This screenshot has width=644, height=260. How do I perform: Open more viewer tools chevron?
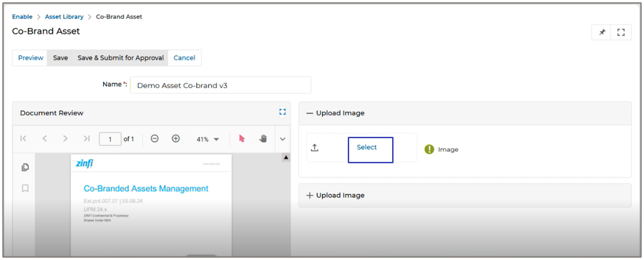pyautogui.click(x=283, y=139)
